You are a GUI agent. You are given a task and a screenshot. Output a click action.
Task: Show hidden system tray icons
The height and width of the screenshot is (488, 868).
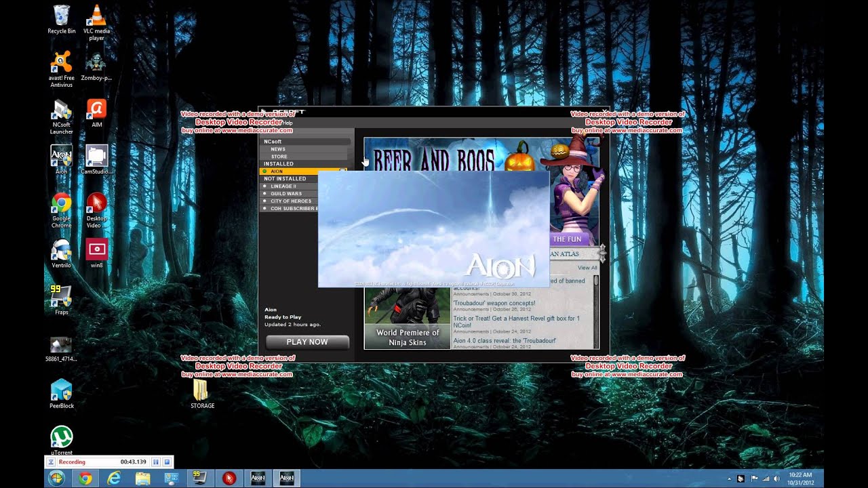[x=730, y=479]
